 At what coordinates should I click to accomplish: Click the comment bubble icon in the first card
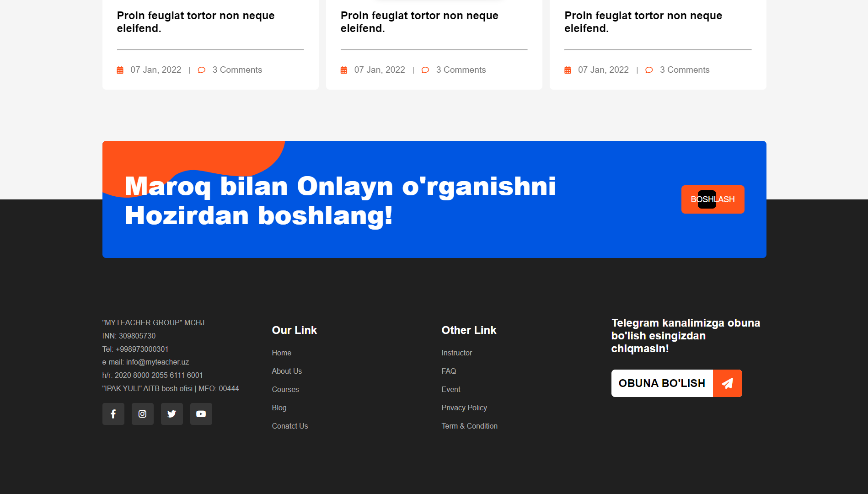(202, 70)
